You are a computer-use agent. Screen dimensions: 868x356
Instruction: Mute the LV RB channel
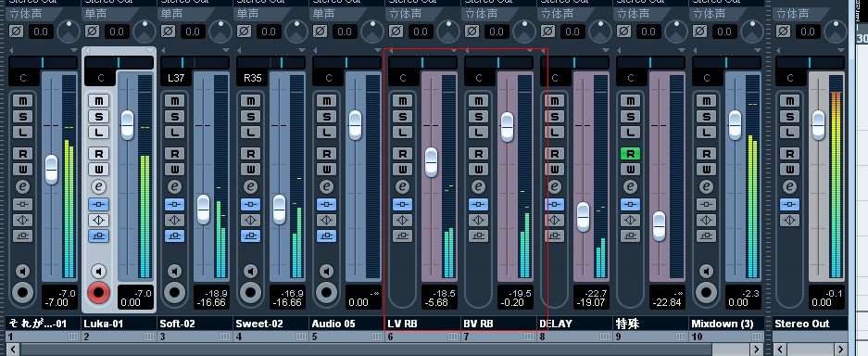402,101
